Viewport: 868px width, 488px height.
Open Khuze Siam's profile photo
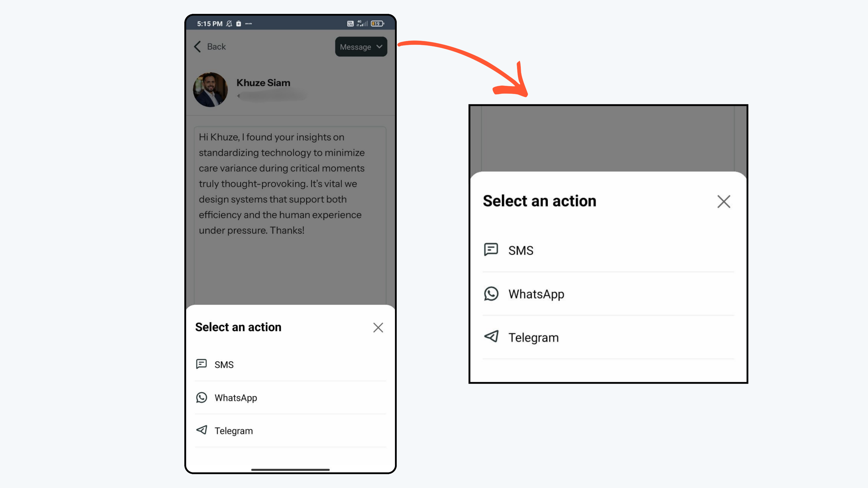pyautogui.click(x=210, y=90)
